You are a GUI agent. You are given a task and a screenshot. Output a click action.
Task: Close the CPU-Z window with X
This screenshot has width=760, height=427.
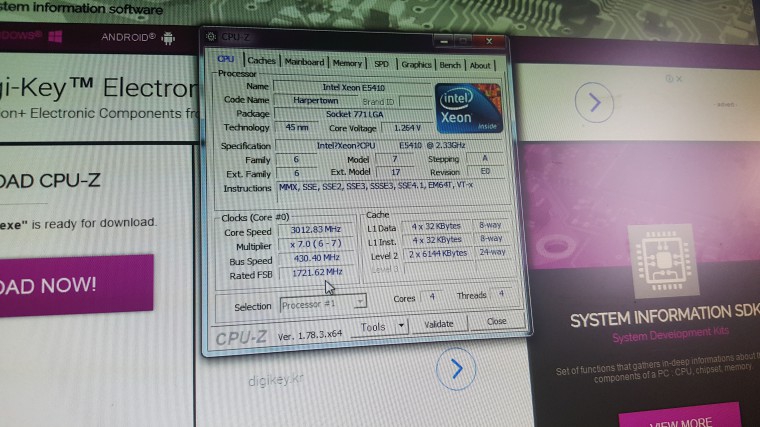point(489,42)
